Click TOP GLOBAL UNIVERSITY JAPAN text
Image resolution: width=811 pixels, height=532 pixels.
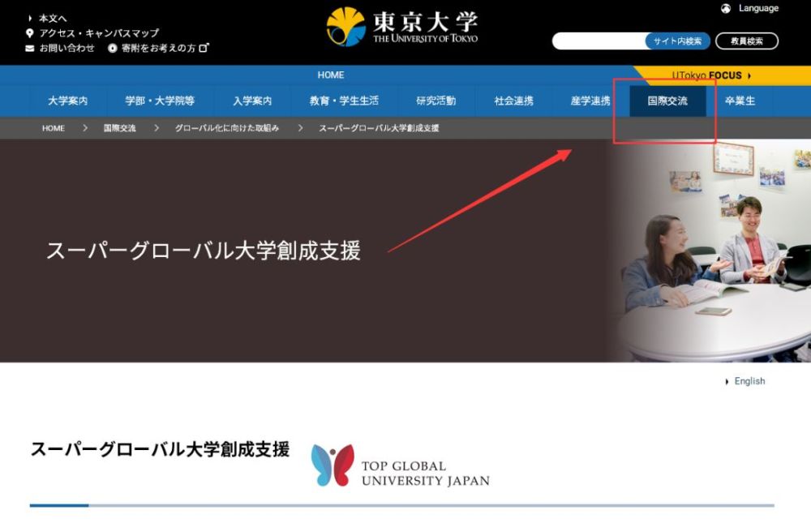coord(425,473)
